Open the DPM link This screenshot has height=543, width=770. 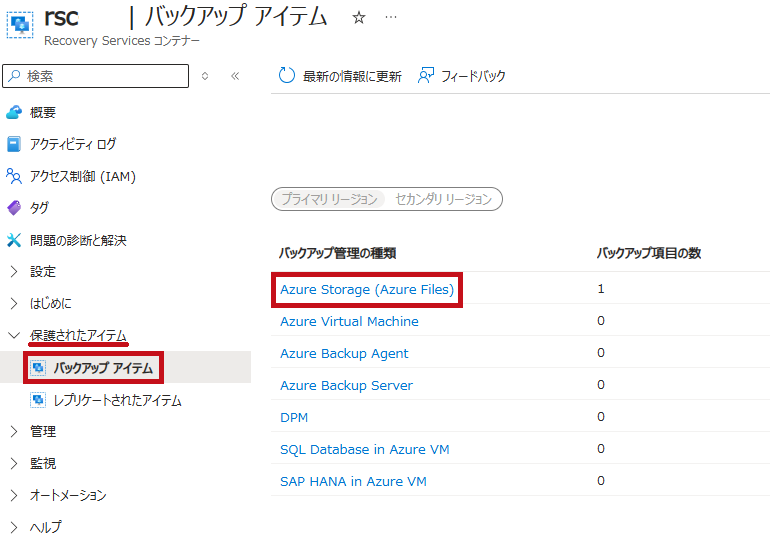click(x=294, y=417)
